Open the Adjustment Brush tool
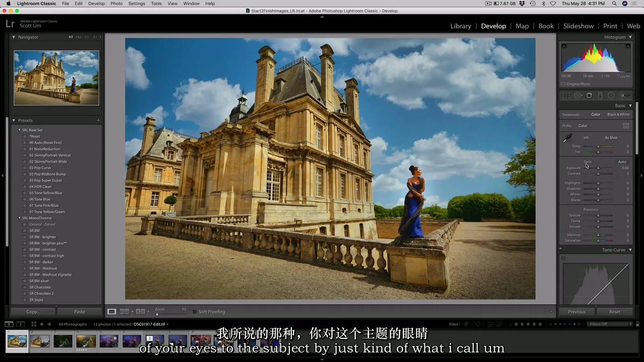 pos(625,96)
